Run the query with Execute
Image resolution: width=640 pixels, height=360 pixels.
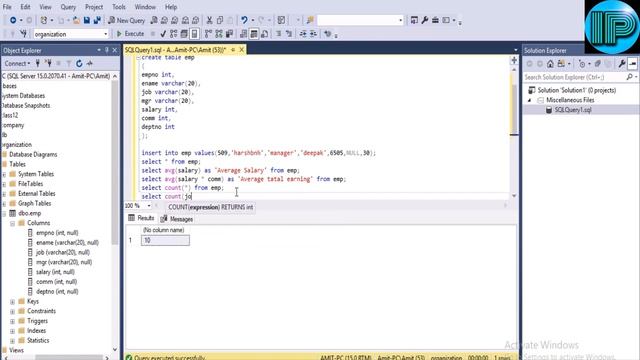point(130,34)
